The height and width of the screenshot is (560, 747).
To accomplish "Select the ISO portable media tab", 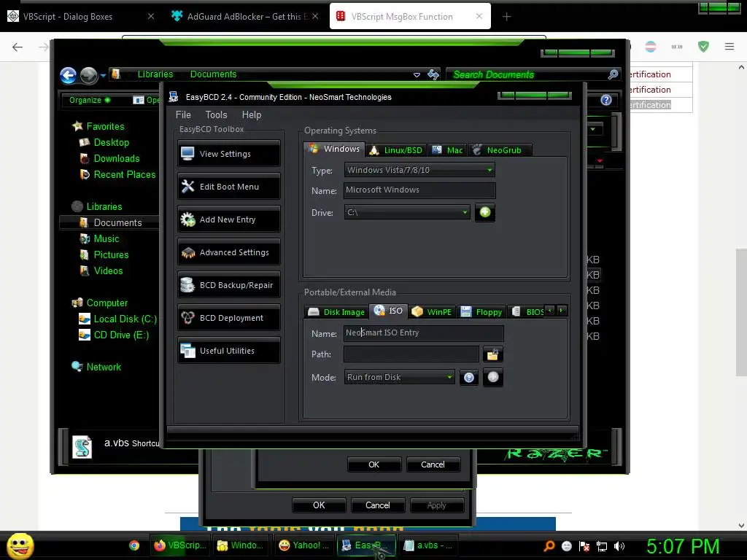I will 389,311.
